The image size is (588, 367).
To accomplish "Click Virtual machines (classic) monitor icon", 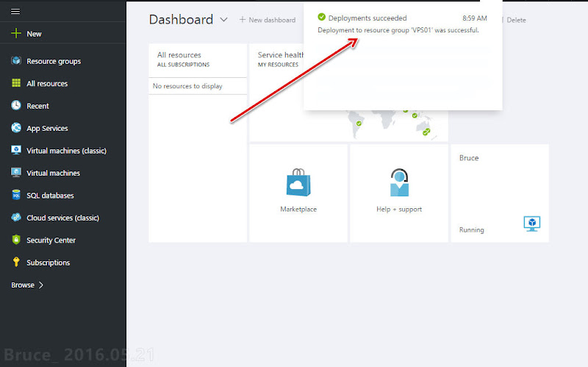I will 16,150.
